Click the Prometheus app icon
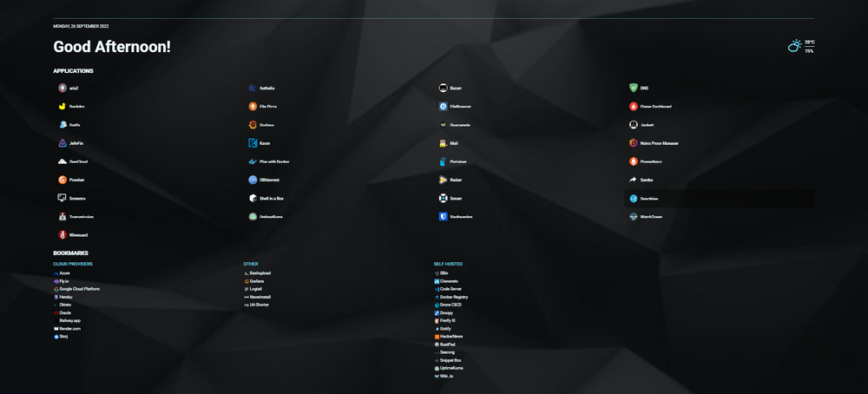 634,161
